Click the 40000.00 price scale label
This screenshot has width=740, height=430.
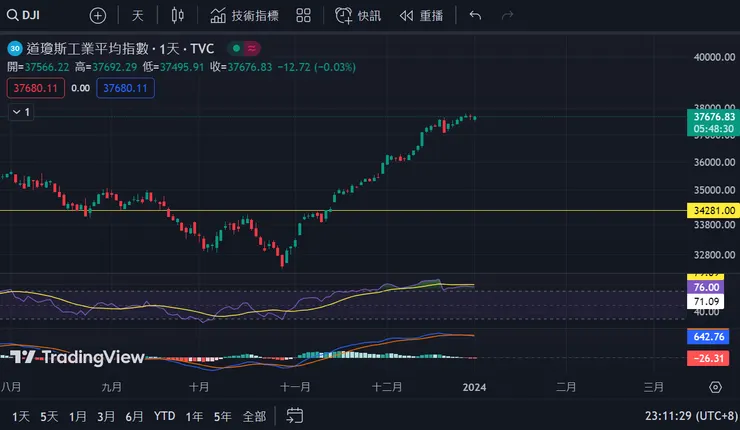(x=714, y=57)
